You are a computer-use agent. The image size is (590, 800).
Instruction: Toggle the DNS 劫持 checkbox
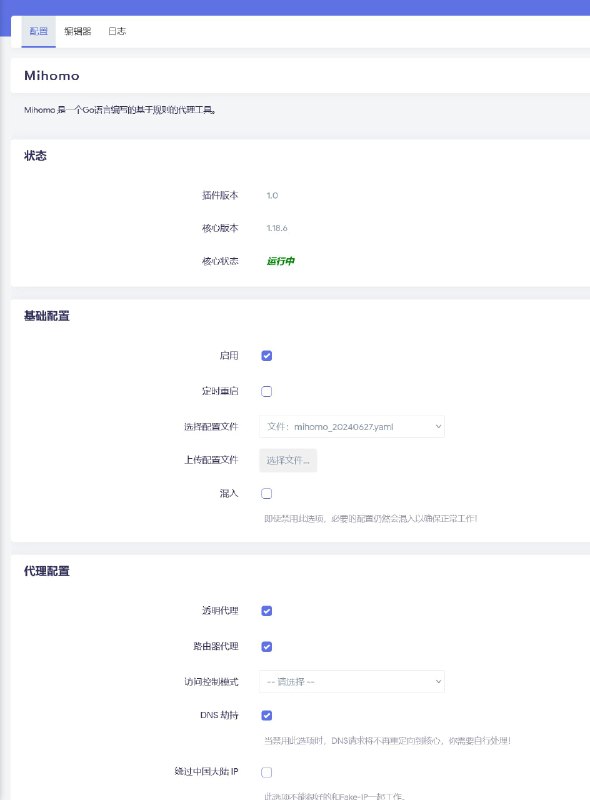point(266,715)
